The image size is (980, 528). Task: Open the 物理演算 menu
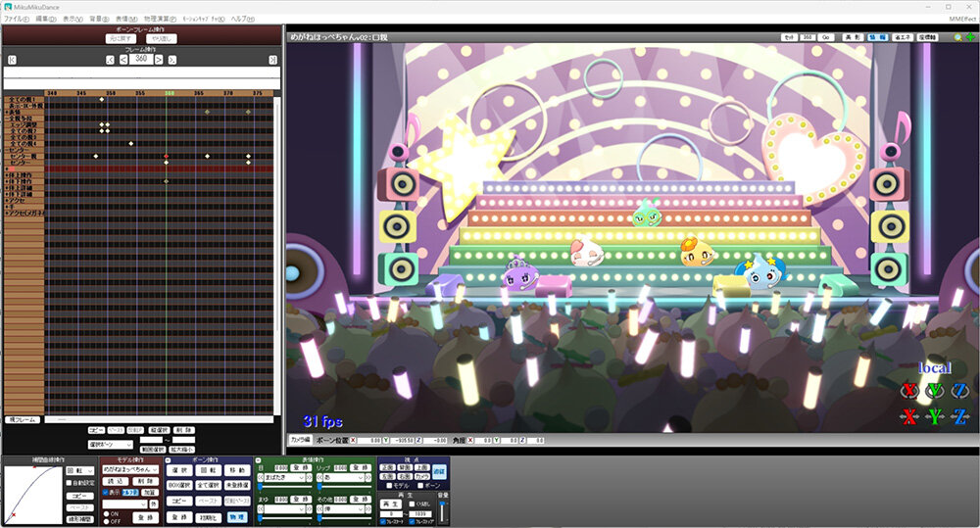160,19
